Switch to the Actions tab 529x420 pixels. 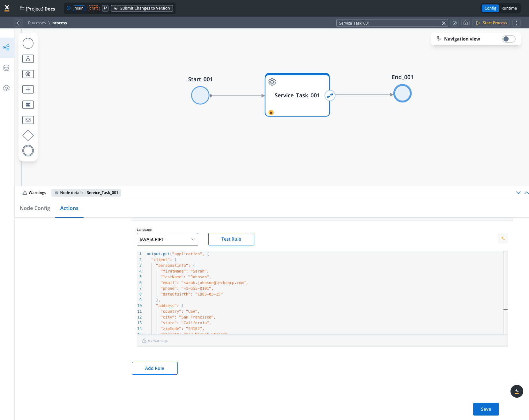click(x=69, y=208)
